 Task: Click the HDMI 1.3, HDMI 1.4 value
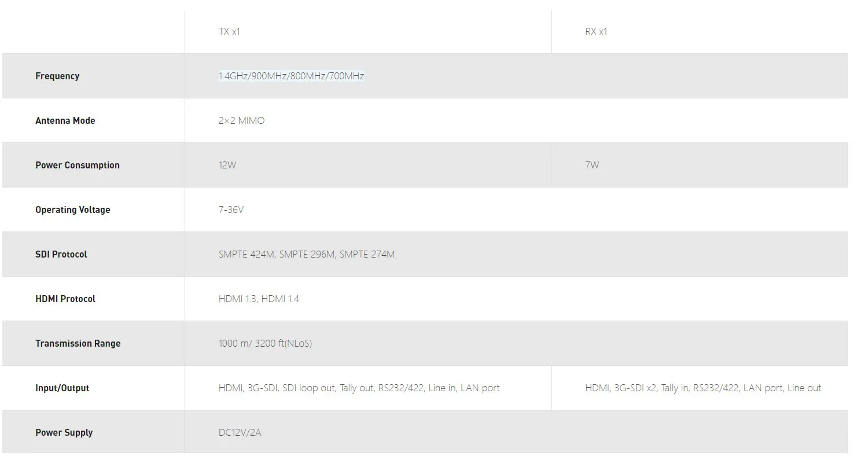pos(259,299)
